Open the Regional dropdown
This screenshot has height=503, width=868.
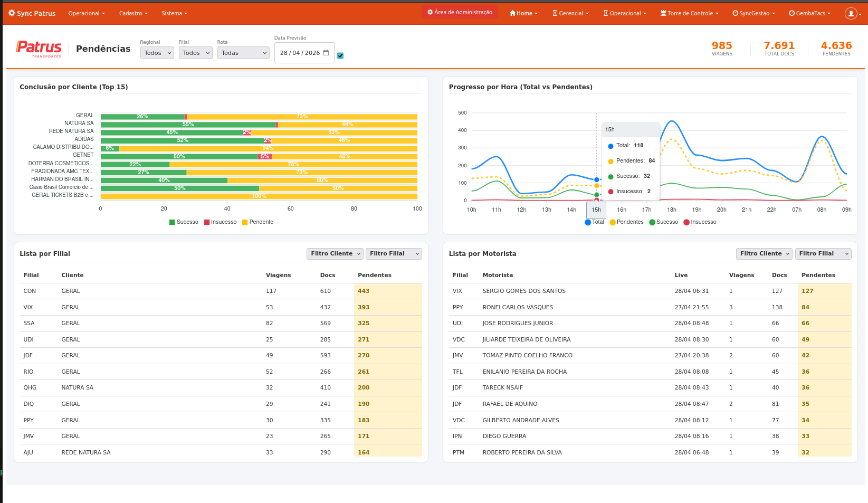(157, 53)
